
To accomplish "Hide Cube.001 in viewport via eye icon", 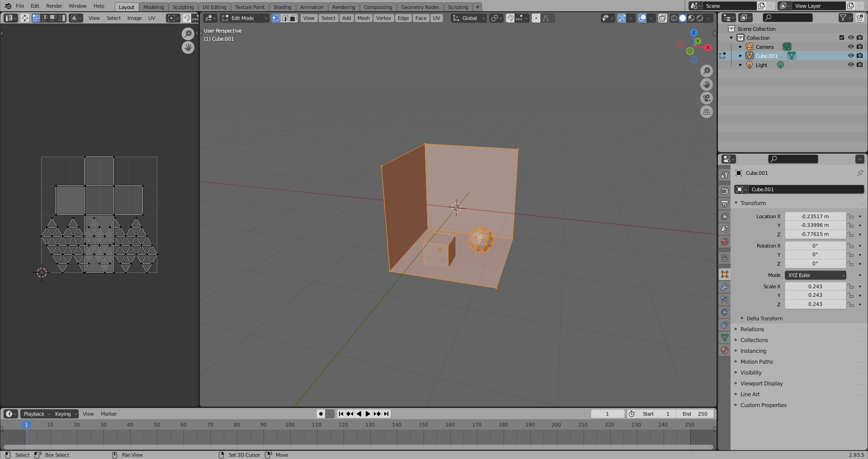I will click(851, 56).
